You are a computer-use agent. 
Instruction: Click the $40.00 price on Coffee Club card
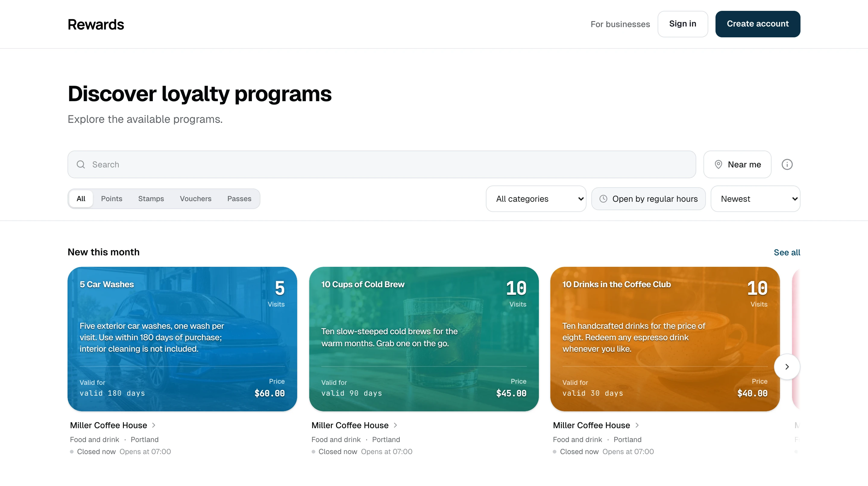click(x=752, y=393)
